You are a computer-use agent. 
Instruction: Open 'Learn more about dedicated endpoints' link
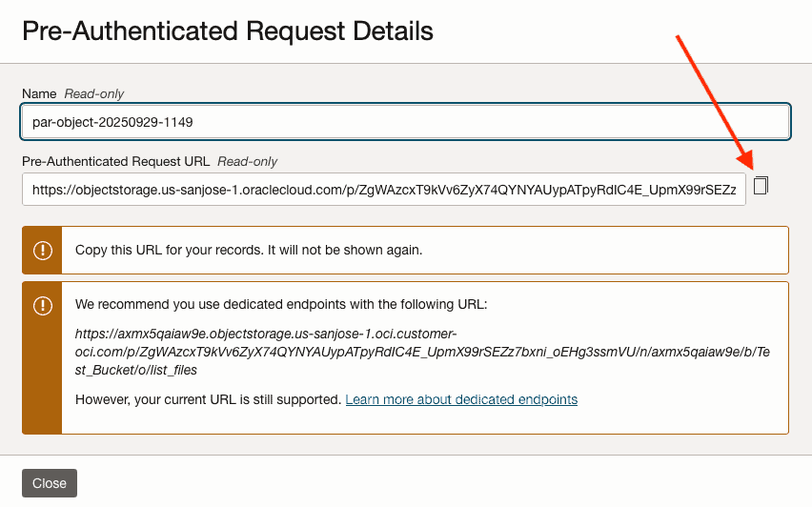[x=461, y=399]
